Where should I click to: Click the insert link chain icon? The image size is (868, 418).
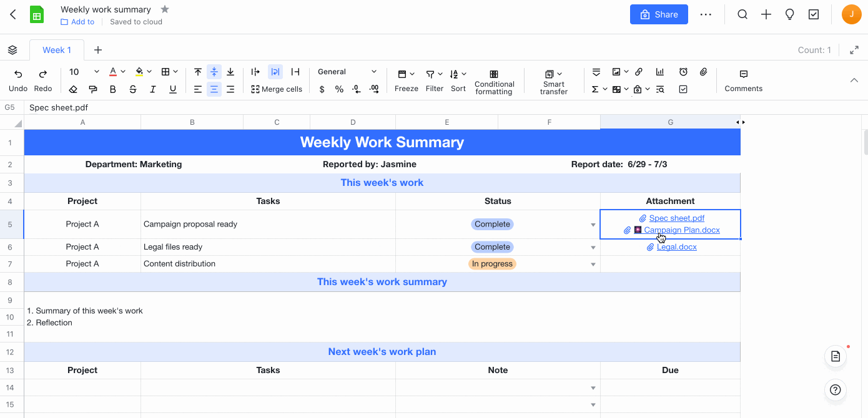[x=638, y=72]
